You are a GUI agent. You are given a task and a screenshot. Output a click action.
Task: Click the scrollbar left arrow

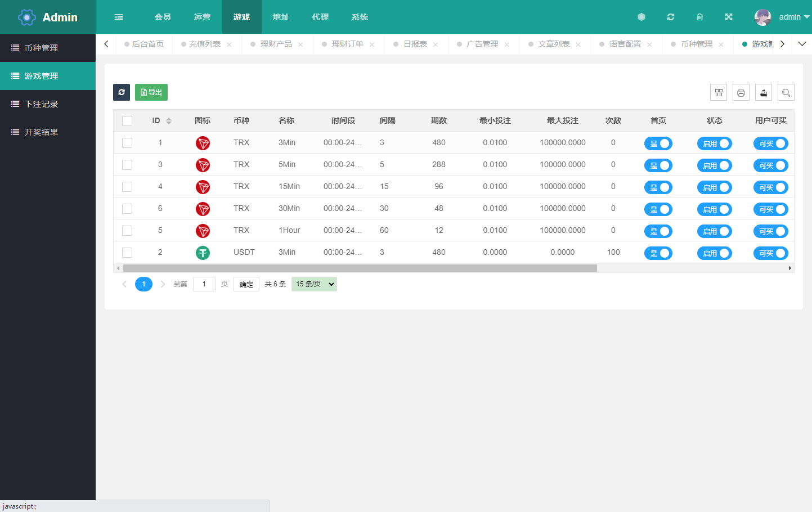[x=118, y=268]
